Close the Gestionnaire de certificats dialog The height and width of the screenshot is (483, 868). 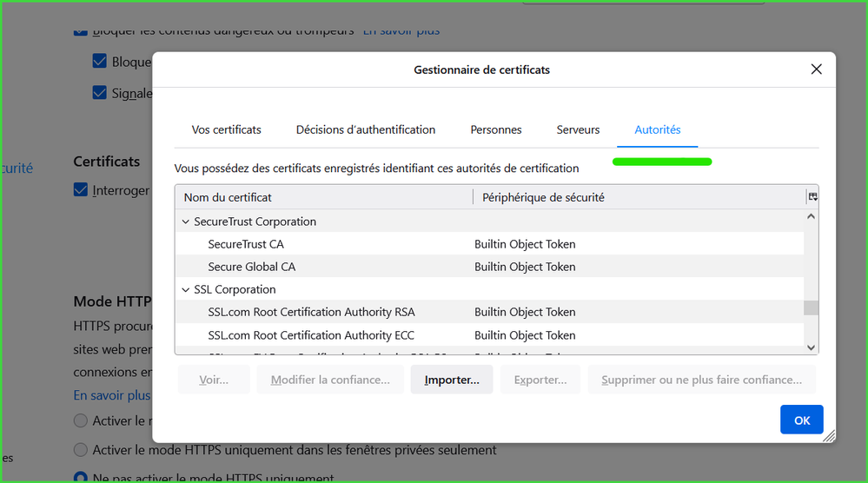[816, 69]
